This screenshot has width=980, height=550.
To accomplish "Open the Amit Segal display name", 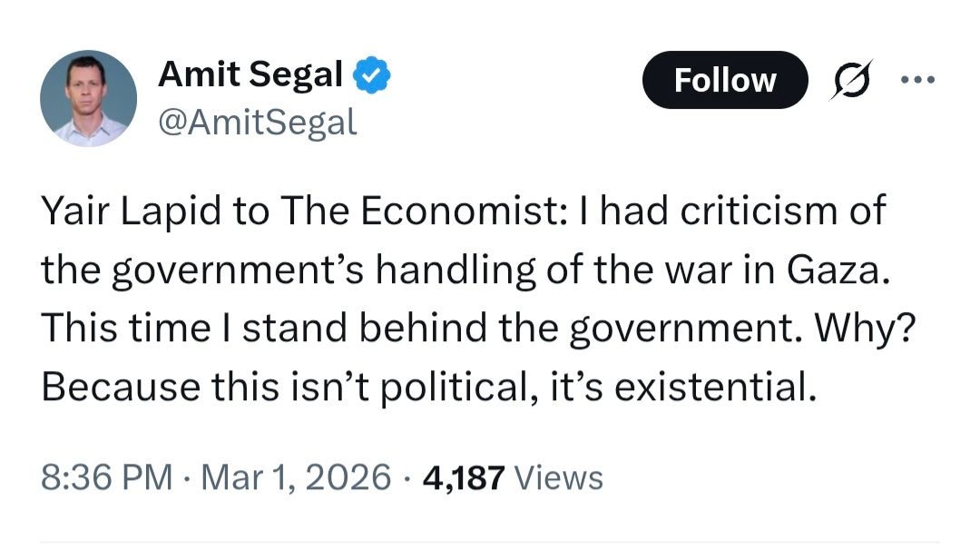I will pos(250,76).
